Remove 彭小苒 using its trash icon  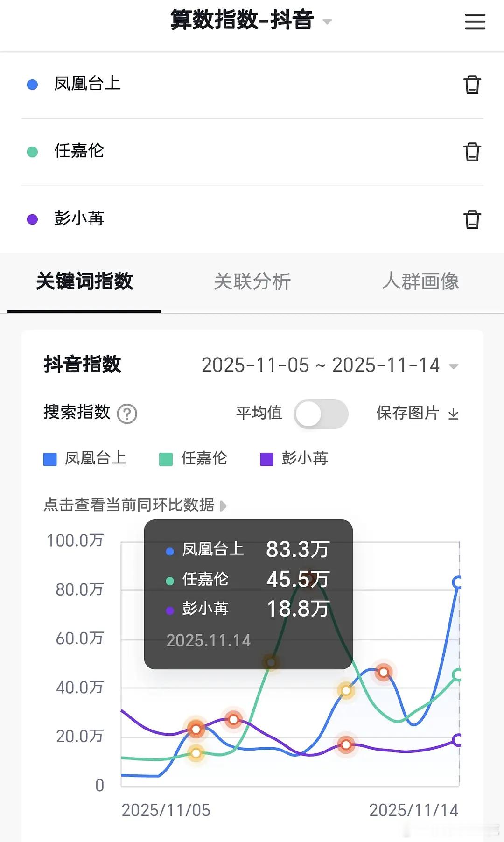click(x=472, y=219)
